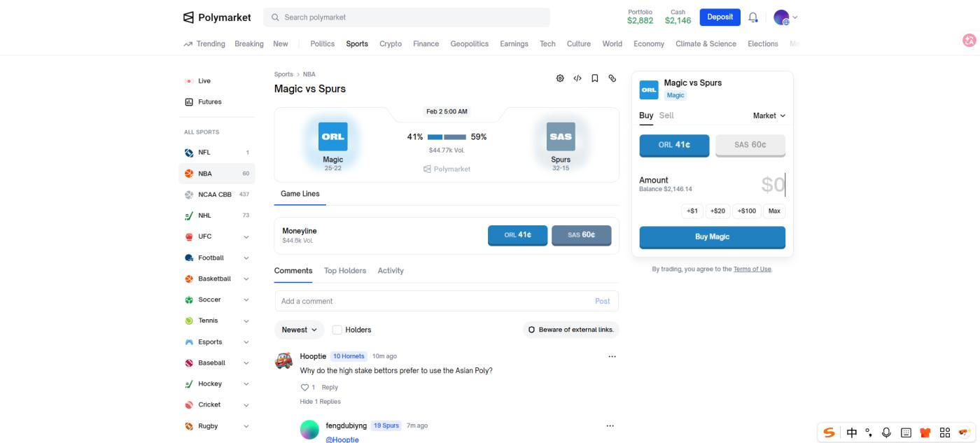Open the market settings gear icon

(560, 78)
